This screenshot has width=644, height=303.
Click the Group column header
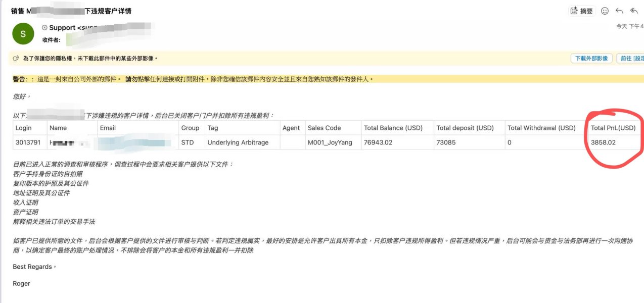point(190,128)
